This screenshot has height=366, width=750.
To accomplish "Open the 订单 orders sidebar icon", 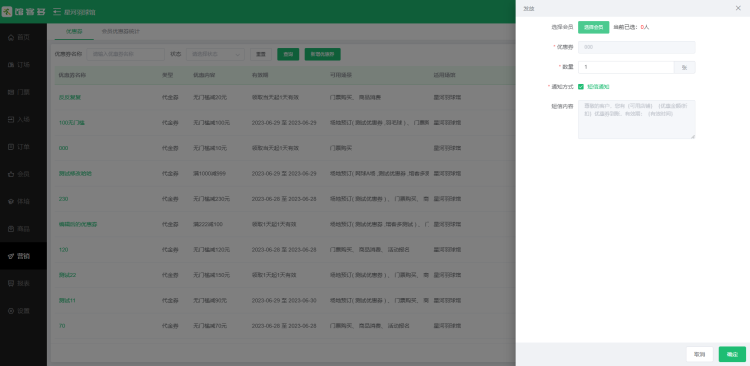I will click(11, 147).
